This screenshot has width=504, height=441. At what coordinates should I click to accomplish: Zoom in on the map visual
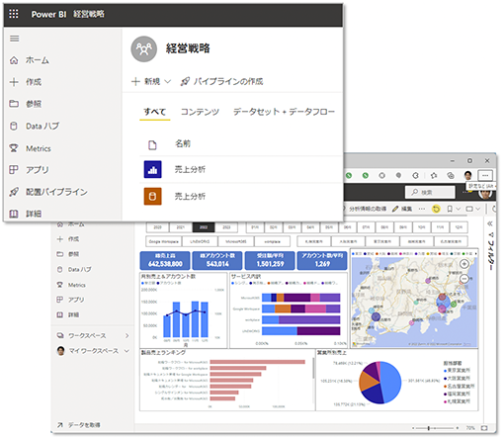click(463, 264)
